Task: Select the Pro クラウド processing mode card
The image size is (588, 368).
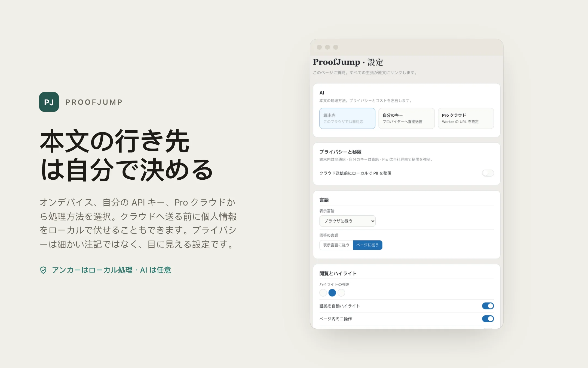Action: coord(466,118)
